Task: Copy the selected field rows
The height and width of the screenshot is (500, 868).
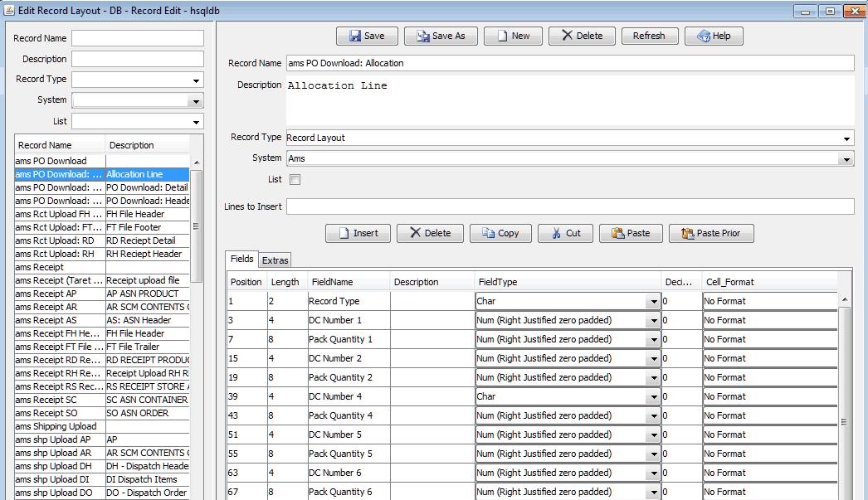Action: click(500, 233)
